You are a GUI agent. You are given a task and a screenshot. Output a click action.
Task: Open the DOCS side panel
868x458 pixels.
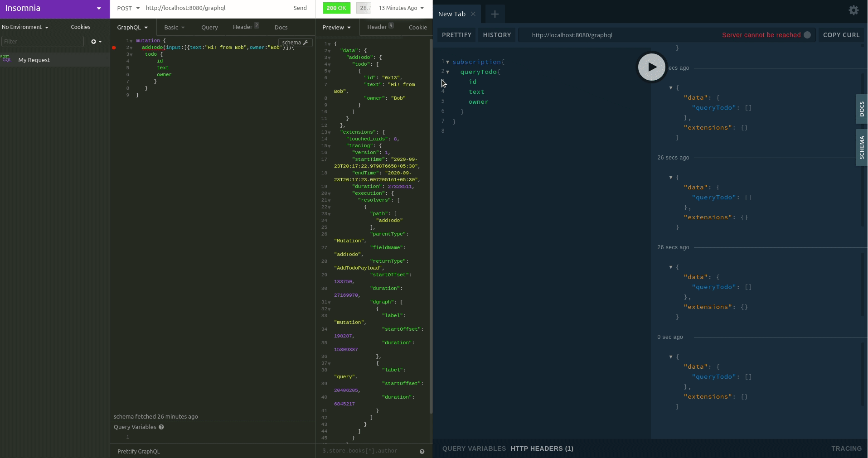(862, 109)
